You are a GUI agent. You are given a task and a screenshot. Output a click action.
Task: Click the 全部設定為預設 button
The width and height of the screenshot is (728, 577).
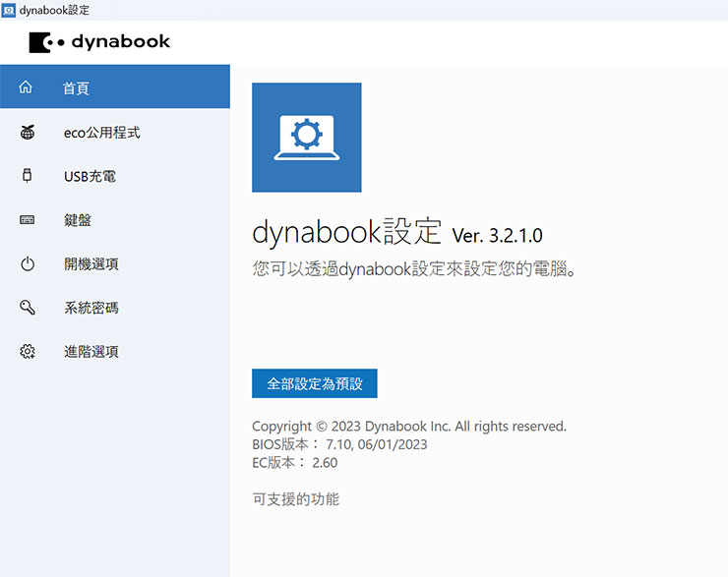click(x=315, y=383)
